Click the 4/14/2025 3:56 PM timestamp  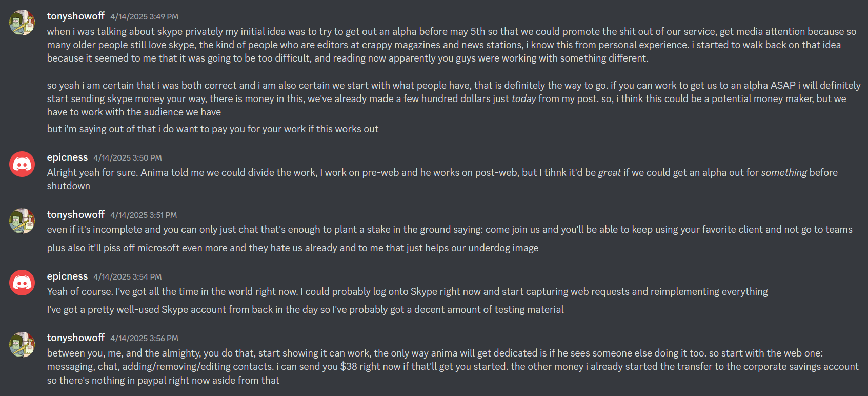pos(145,339)
